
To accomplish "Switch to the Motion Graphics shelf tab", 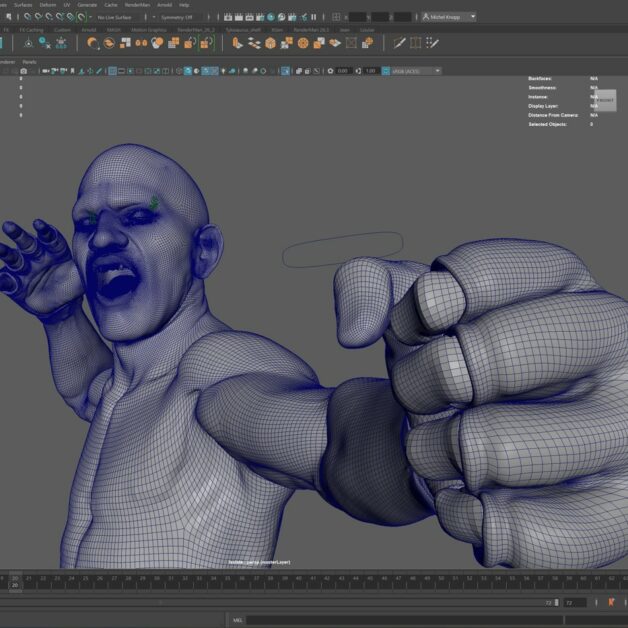I will coord(150,30).
